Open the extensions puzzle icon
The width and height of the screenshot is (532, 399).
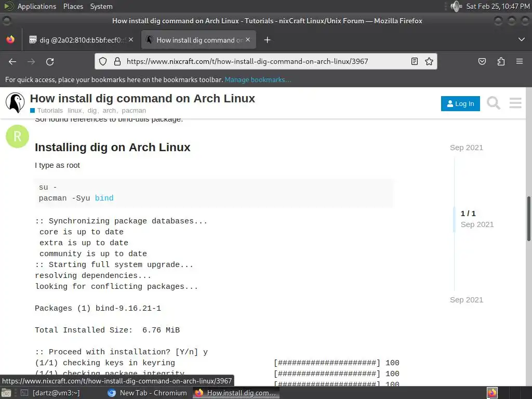point(501,61)
